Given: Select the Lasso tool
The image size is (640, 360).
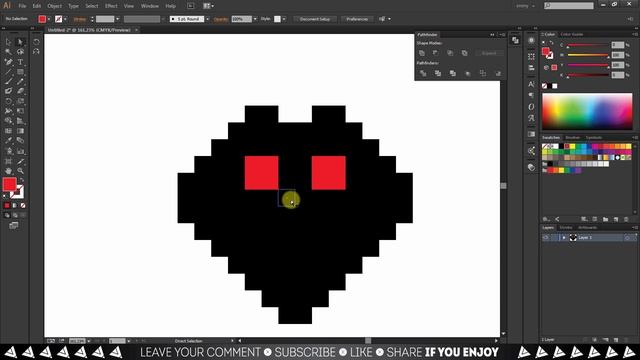Looking at the screenshot, I should (20, 52).
